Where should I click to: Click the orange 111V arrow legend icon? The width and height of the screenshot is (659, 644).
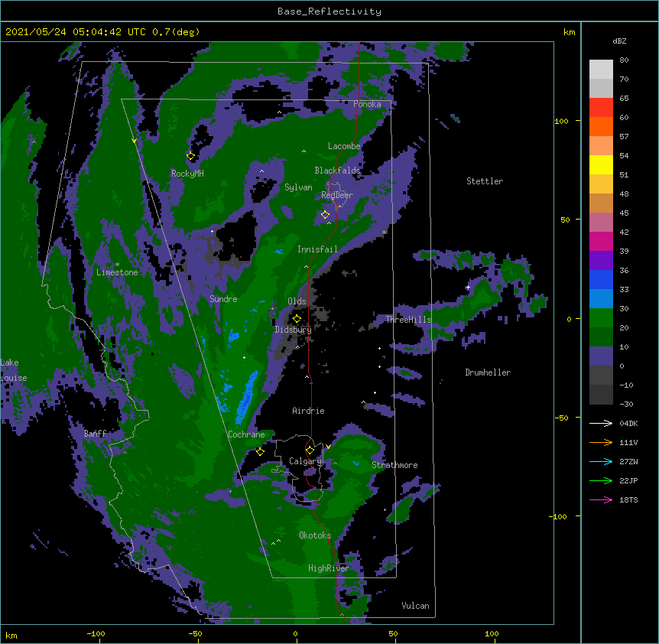(601, 442)
